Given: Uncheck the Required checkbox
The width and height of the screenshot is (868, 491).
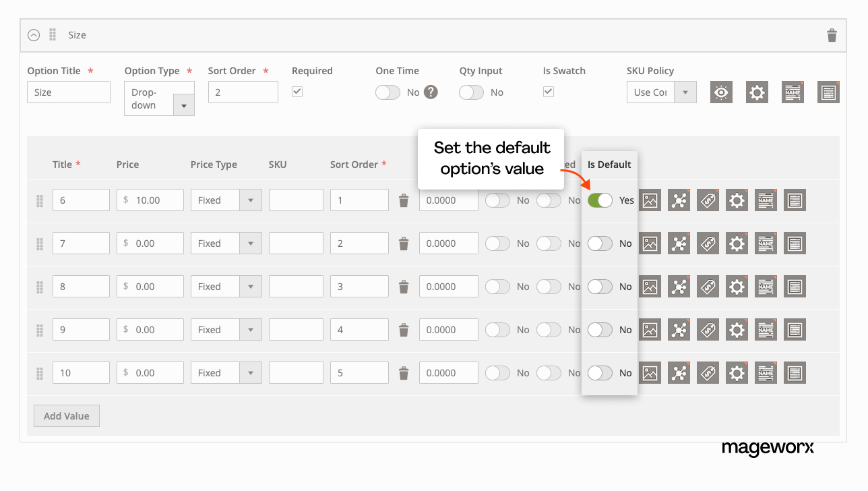Looking at the screenshot, I should click(297, 91).
